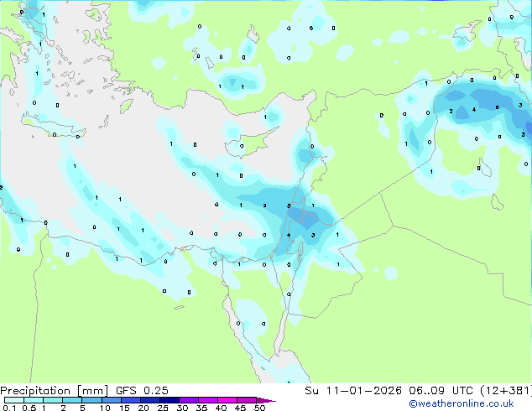Open the weatheronline.co.uk link

coord(462,403)
